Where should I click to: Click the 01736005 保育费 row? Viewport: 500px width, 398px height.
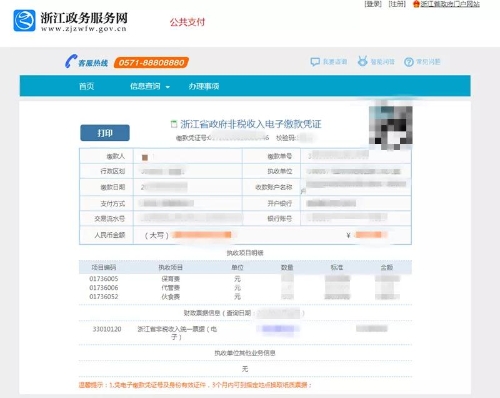click(x=245, y=279)
